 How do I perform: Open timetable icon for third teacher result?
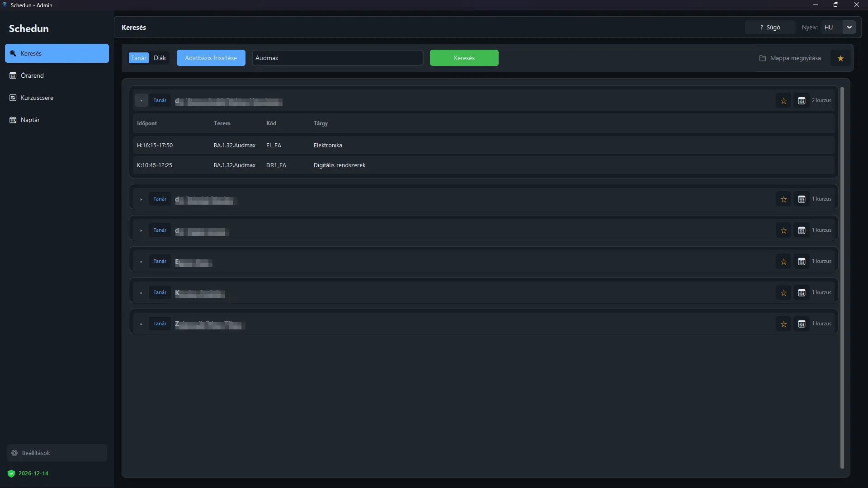[802, 230]
